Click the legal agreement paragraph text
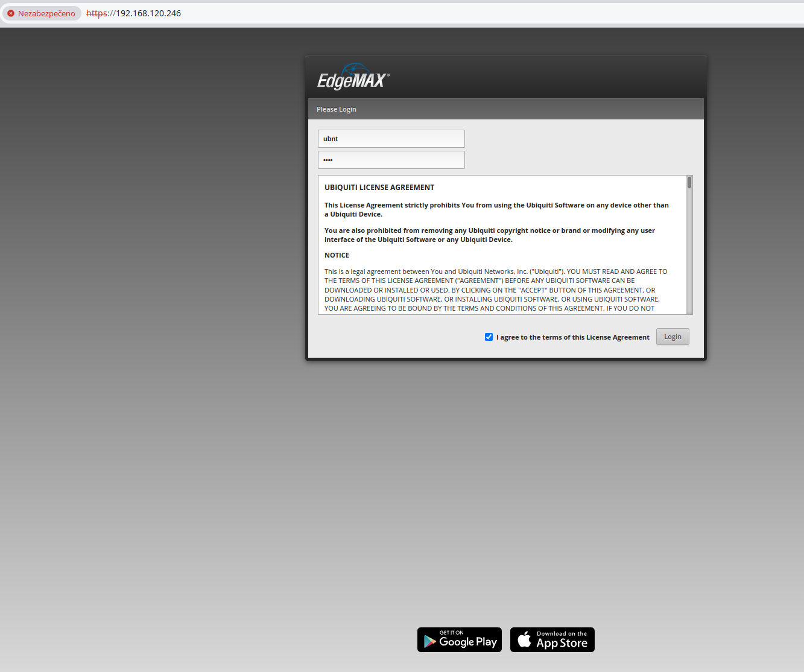 point(495,290)
